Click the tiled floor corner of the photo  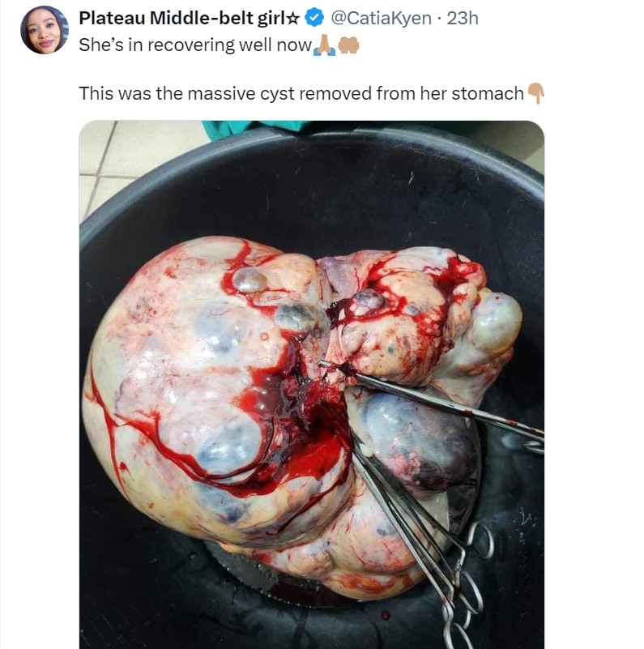click(x=101, y=158)
